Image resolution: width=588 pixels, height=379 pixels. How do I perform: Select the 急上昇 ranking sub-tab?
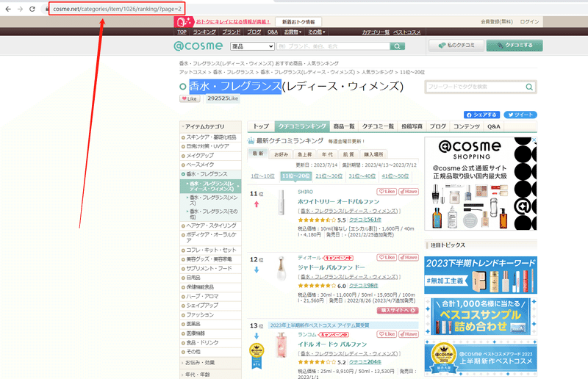point(304,154)
